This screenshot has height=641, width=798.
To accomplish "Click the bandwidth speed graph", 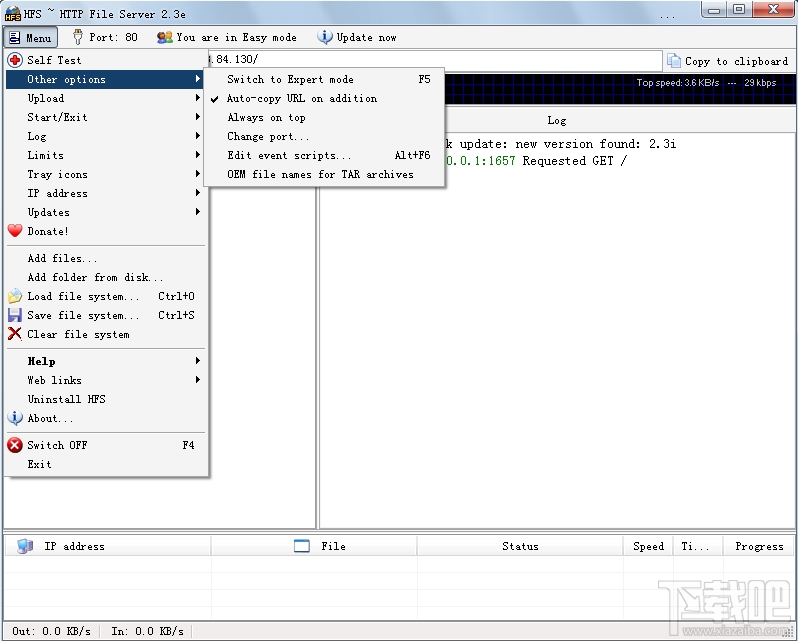I will pos(619,90).
